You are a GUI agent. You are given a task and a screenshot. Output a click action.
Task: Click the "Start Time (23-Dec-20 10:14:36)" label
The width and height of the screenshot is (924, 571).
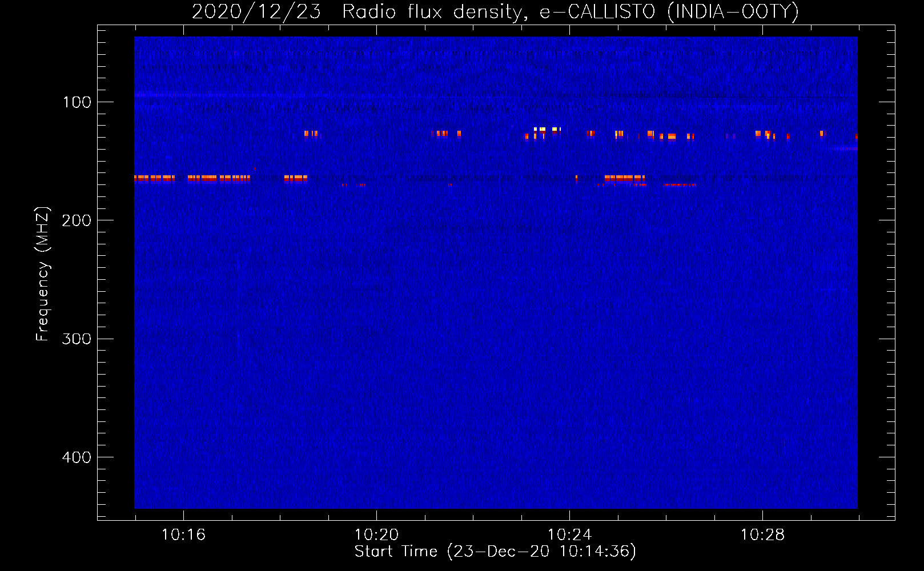[x=495, y=552]
